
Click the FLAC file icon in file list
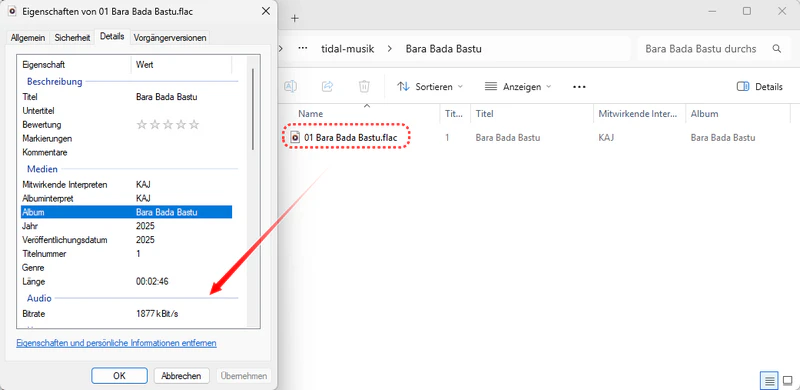[x=294, y=137]
